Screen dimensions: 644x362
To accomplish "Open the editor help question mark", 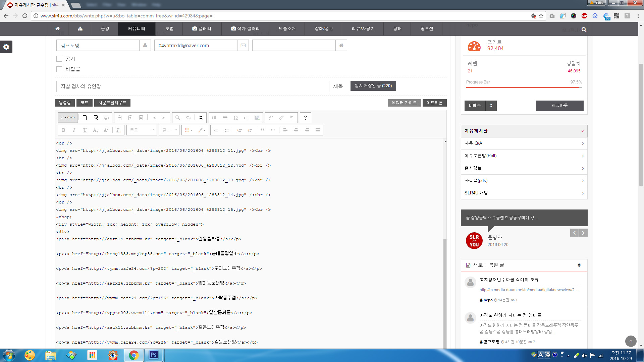I will [x=305, y=118].
